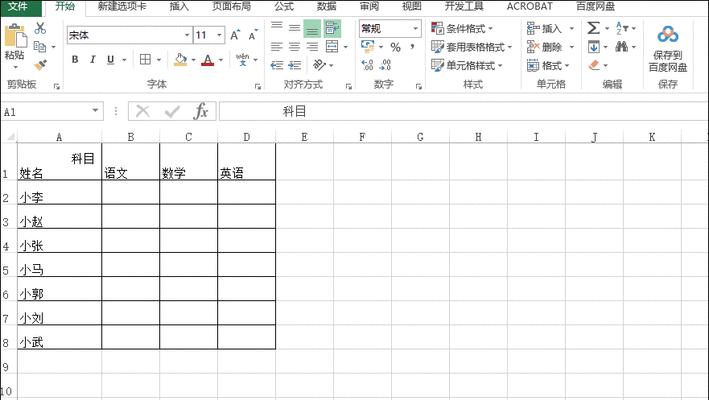Select cell containing 小张

[x=59, y=241]
